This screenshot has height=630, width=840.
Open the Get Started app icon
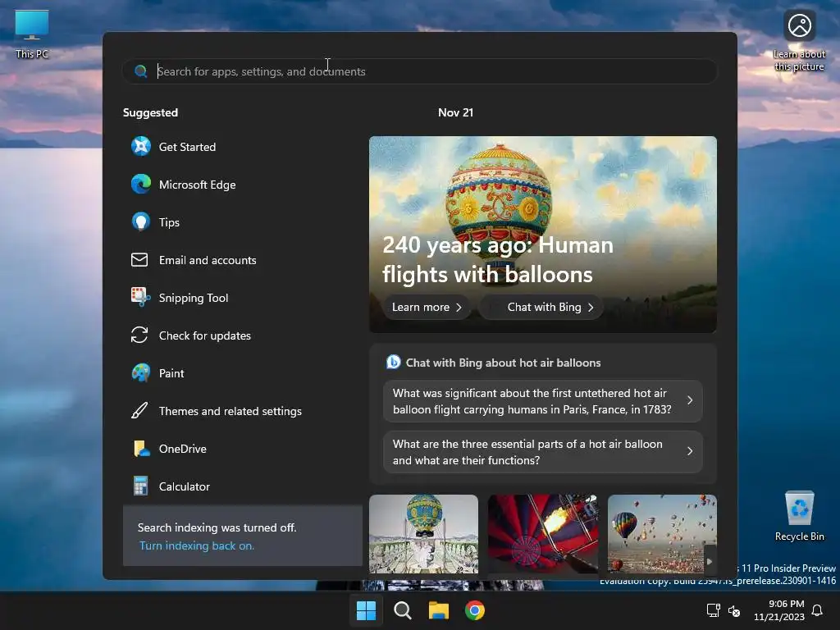(141, 146)
